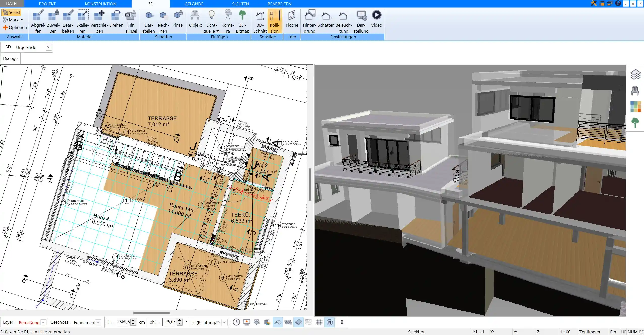Click the Hin. Pinsel brush tool
The height and width of the screenshot is (335, 644).
[131, 21]
